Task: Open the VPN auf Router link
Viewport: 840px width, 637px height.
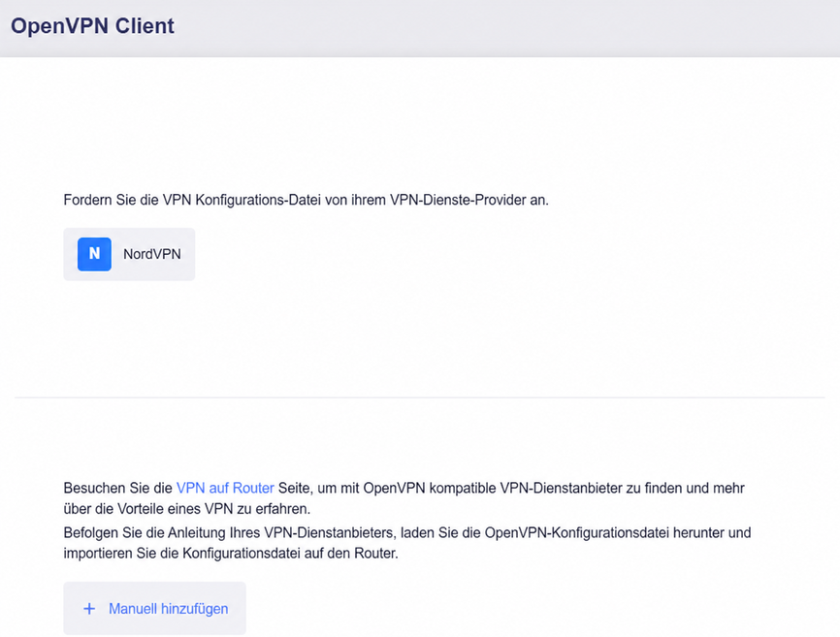Action: click(x=225, y=489)
